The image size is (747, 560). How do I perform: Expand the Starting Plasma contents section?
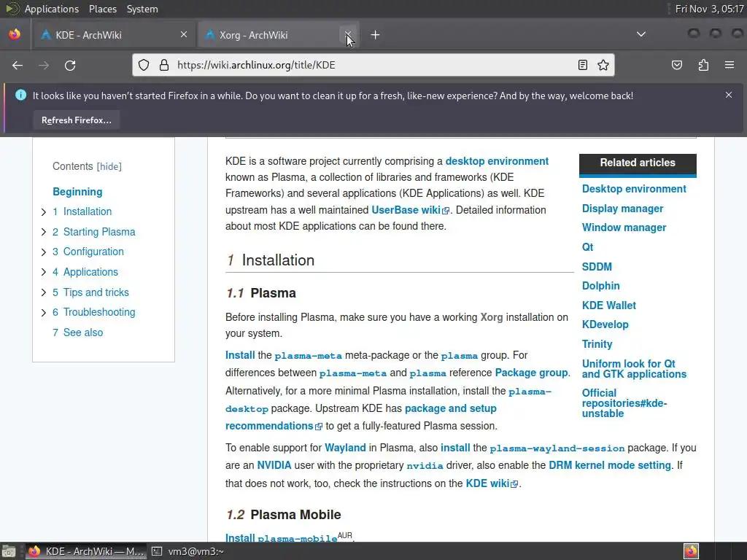click(43, 232)
